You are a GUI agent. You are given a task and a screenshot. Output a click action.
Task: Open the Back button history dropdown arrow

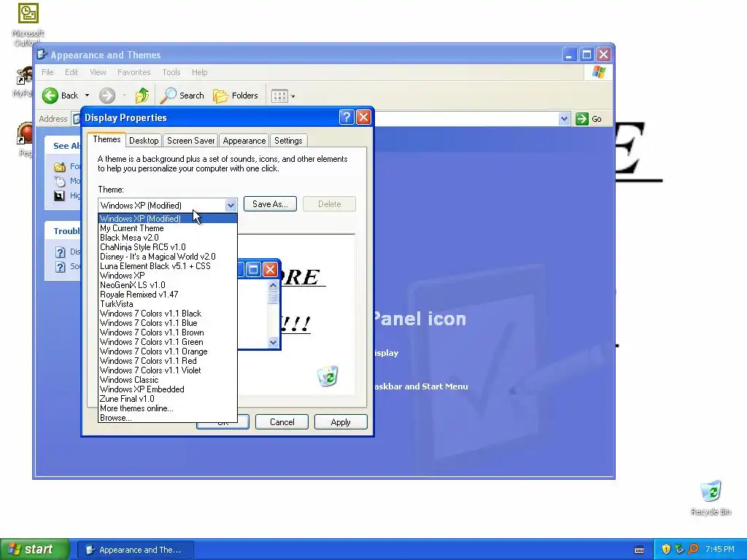tap(88, 96)
